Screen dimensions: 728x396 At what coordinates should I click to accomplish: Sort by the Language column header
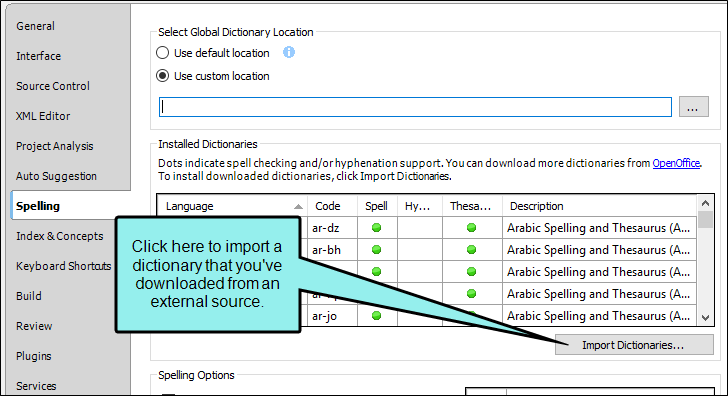pos(232,206)
